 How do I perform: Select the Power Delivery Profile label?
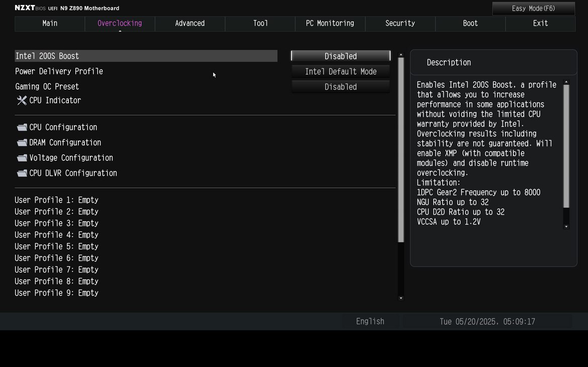tap(59, 71)
